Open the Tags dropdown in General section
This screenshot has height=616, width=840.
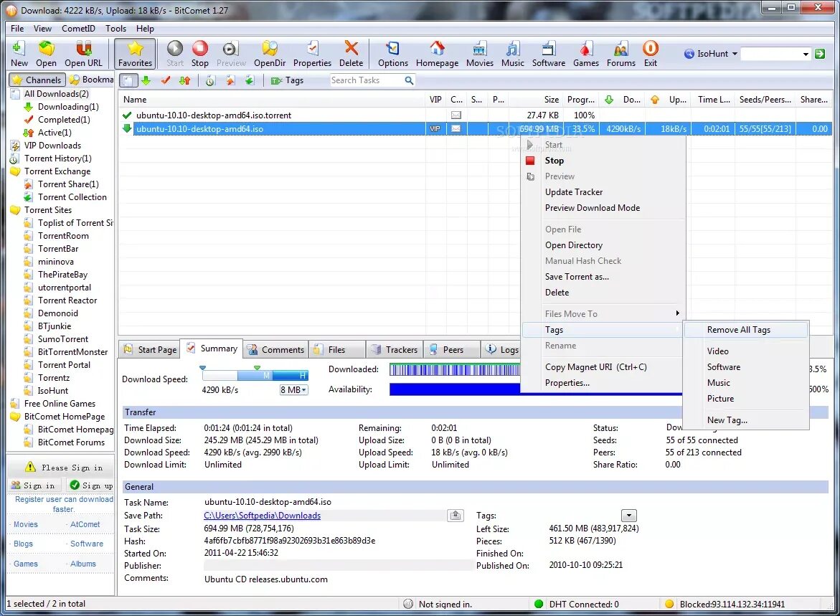click(x=628, y=516)
